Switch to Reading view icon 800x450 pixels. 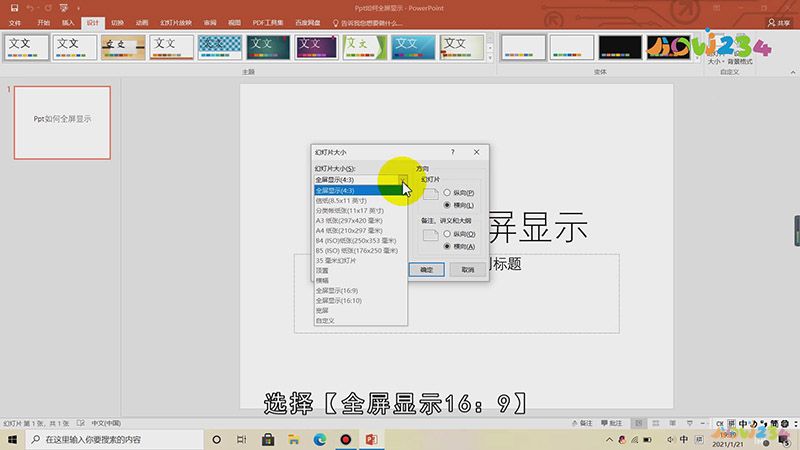673,423
